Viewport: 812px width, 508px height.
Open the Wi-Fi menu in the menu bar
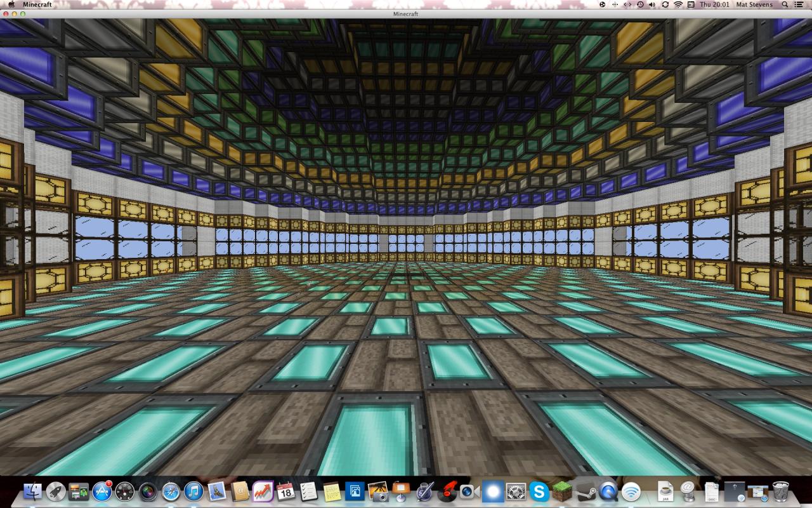point(678,4)
